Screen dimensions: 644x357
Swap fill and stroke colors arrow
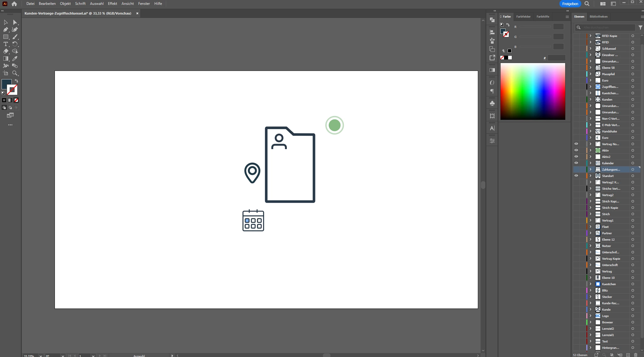coord(16,81)
